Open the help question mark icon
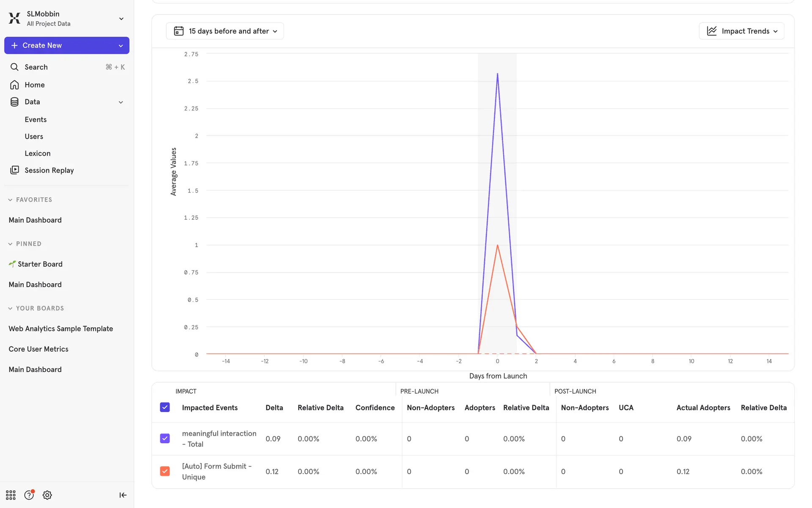The width and height of the screenshot is (812, 508). click(x=29, y=495)
